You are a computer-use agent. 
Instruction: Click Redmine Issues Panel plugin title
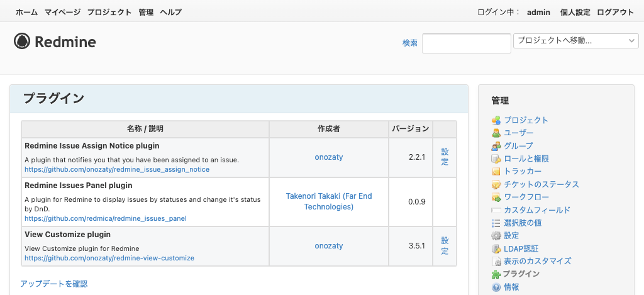[x=79, y=186]
